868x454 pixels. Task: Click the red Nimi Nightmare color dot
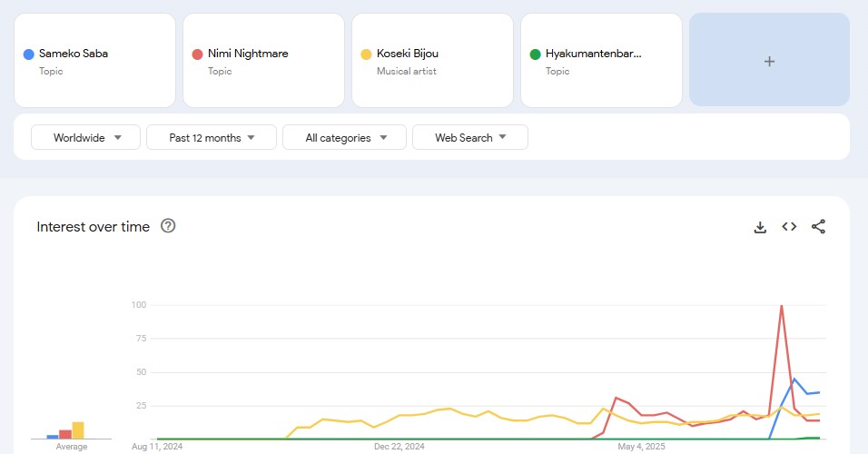(x=198, y=54)
